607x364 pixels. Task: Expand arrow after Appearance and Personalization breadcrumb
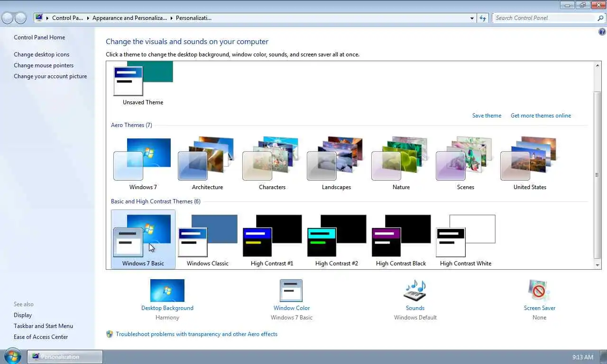[x=171, y=18]
